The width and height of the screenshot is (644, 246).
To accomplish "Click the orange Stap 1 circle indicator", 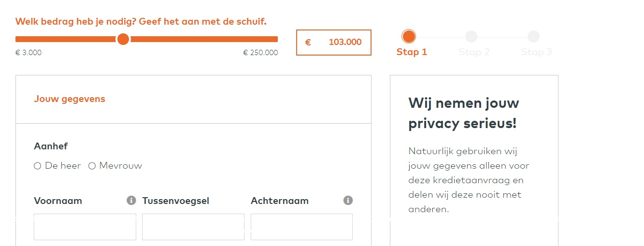I will pos(409,36).
